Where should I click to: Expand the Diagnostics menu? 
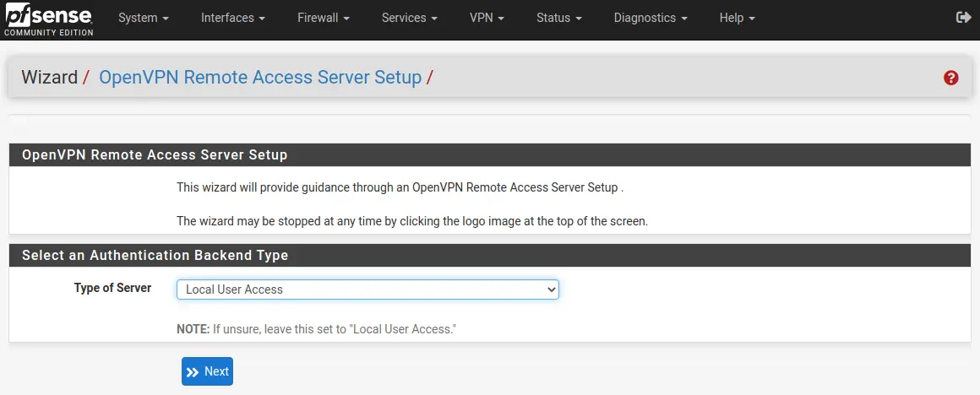[651, 18]
